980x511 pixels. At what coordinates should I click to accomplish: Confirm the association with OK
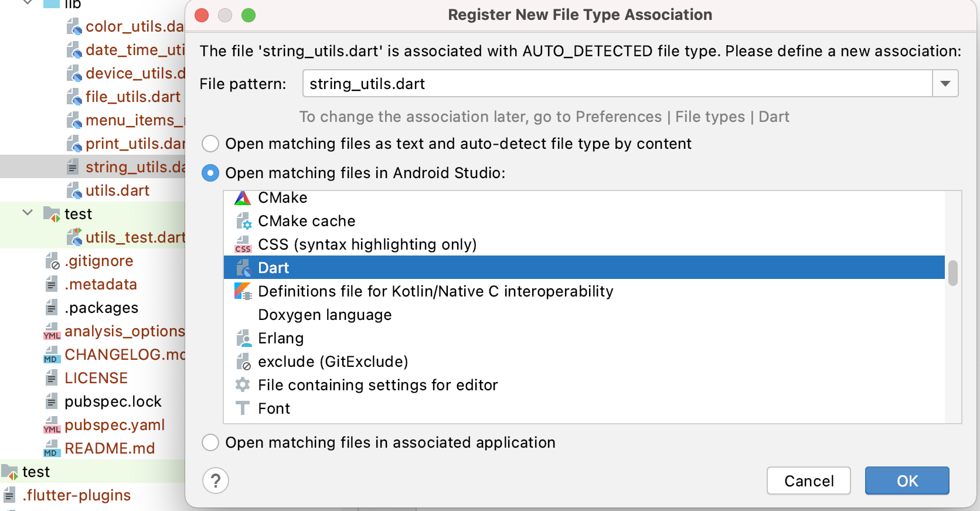tap(907, 481)
